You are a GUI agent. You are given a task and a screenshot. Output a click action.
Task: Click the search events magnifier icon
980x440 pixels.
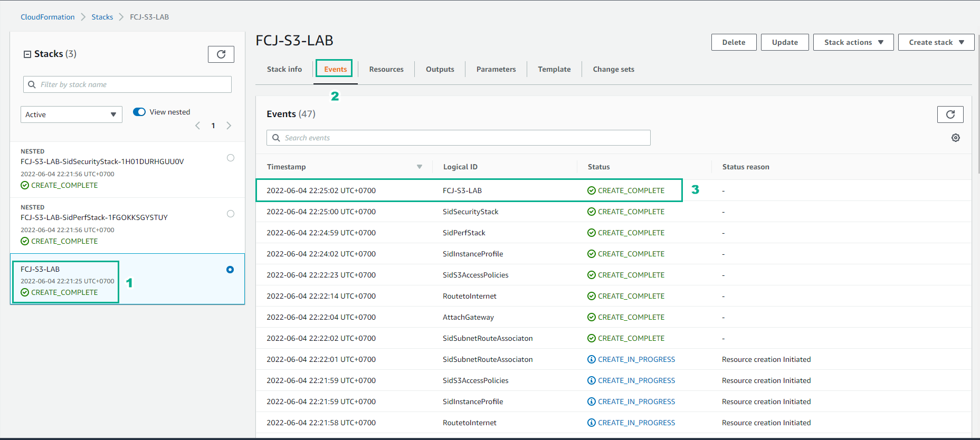coord(276,138)
